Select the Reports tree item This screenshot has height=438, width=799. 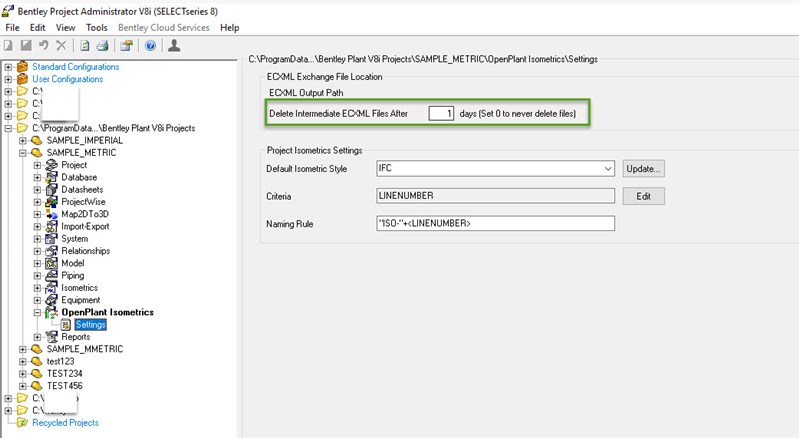click(75, 337)
